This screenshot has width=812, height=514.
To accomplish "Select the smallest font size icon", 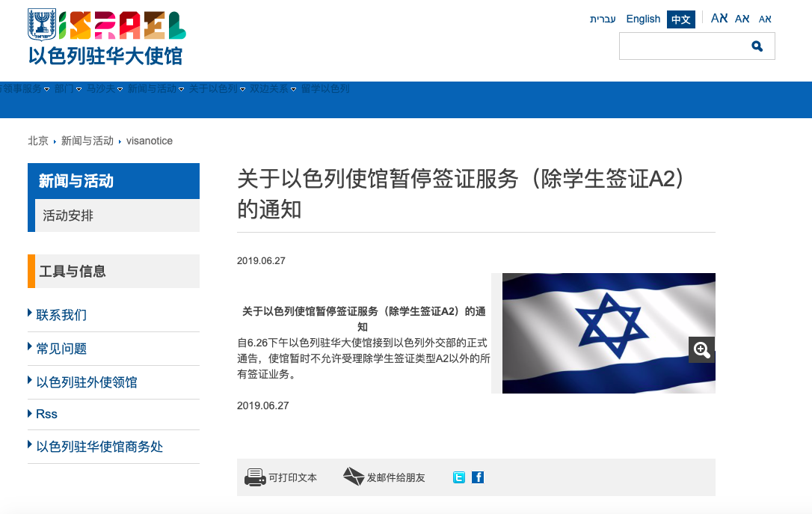I will [765, 19].
